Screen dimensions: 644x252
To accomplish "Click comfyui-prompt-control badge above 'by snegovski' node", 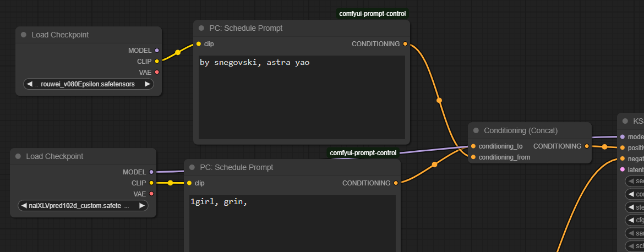I will pos(373,14).
